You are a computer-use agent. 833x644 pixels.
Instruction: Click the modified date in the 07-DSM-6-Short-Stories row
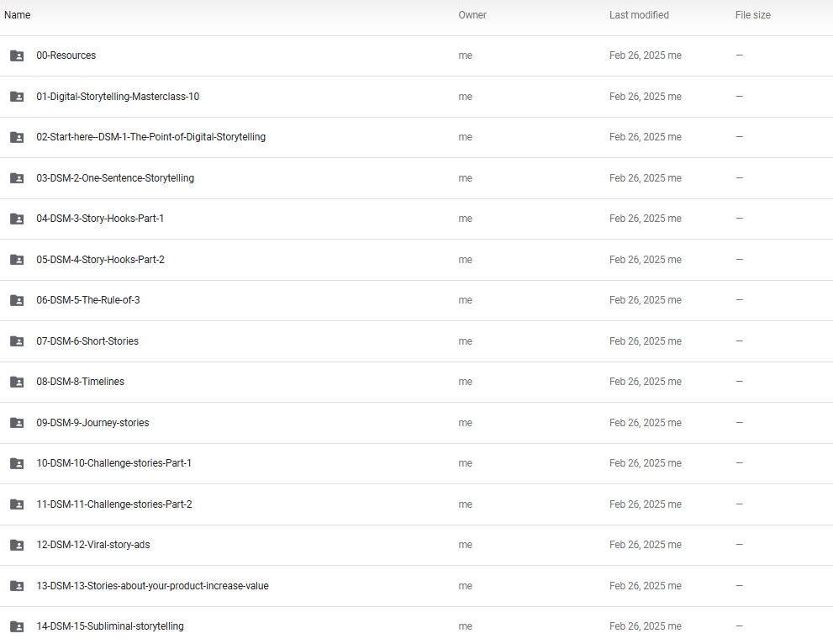(x=645, y=341)
